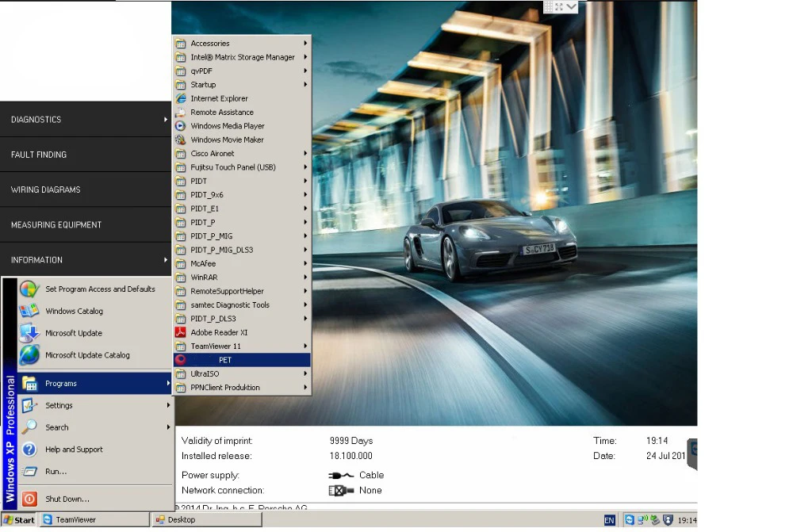
Task: Open Adobe Reader XI
Action: click(219, 332)
